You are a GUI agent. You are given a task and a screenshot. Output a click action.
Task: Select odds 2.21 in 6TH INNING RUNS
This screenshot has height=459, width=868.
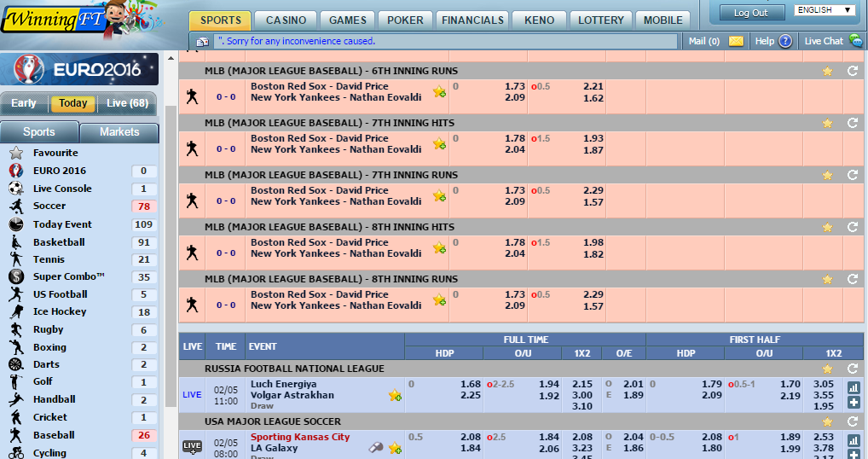click(593, 86)
